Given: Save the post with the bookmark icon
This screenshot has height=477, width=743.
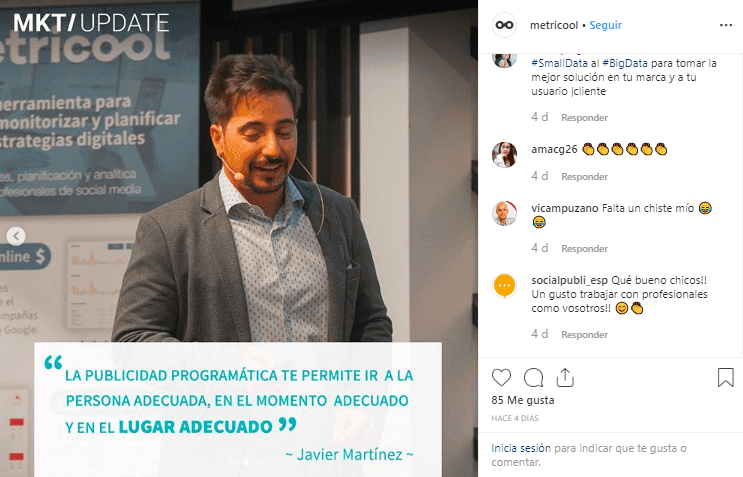Looking at the screenshot, I should (725, 378).
